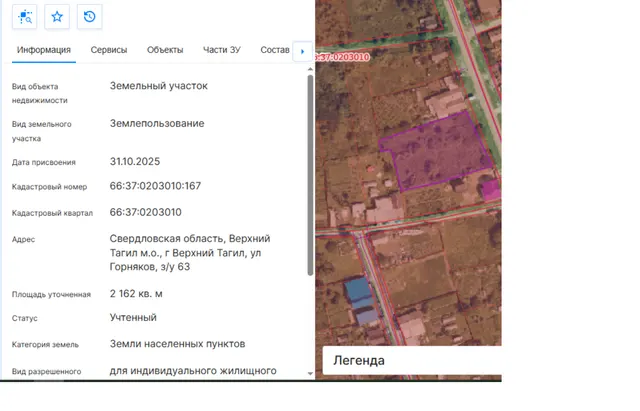Image resolution: width=640 pixels, height=411 pixels.
Task: Open the history clock icon
Action: coord(89,17)
